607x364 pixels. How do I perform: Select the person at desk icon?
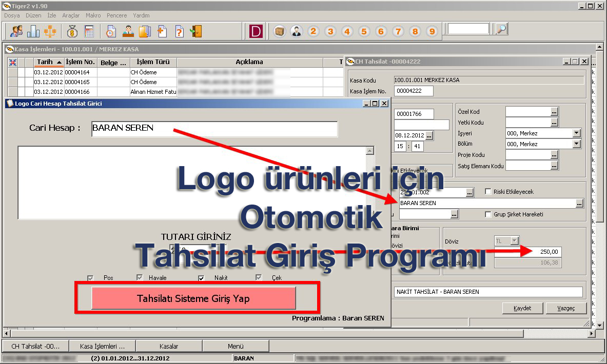pyautogui.click(x=128, y=31)
